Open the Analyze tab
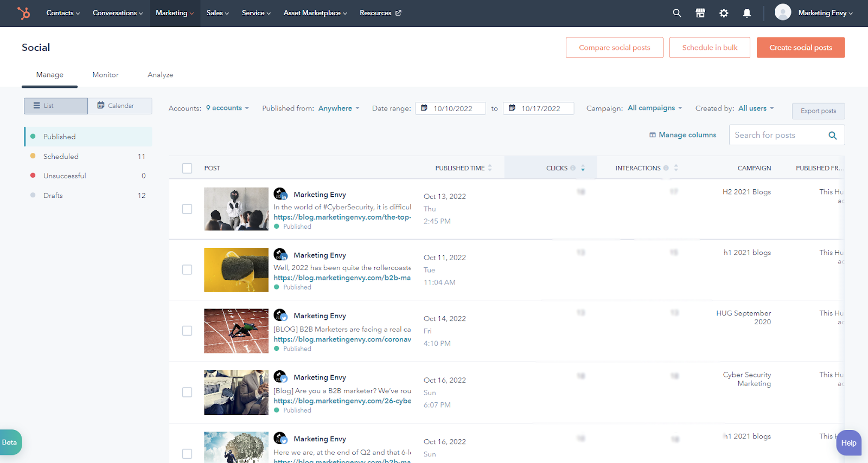The width and height of the screenshot is (868, 463). [161, 75]
